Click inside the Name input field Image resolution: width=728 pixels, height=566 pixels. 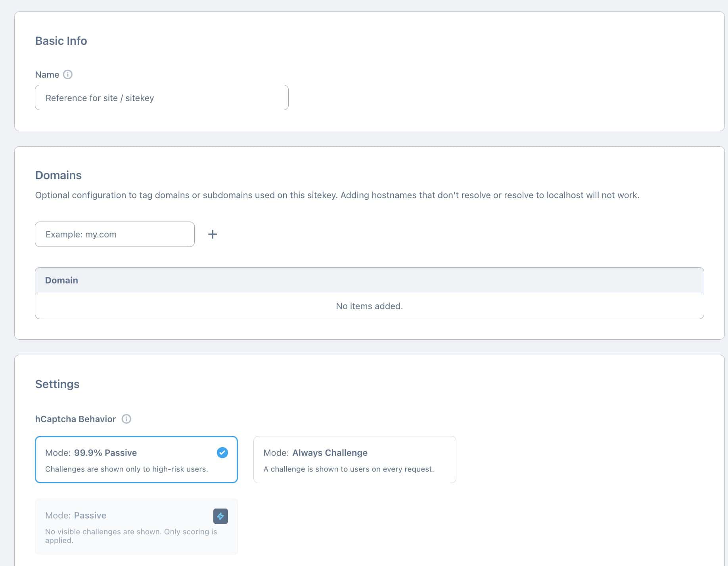pyautogui.click(x=161, y=98)
